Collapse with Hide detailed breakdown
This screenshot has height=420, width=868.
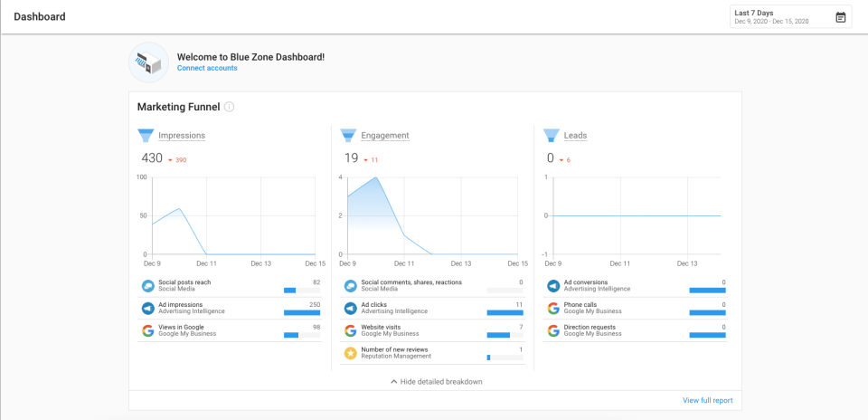pos(436,382)
